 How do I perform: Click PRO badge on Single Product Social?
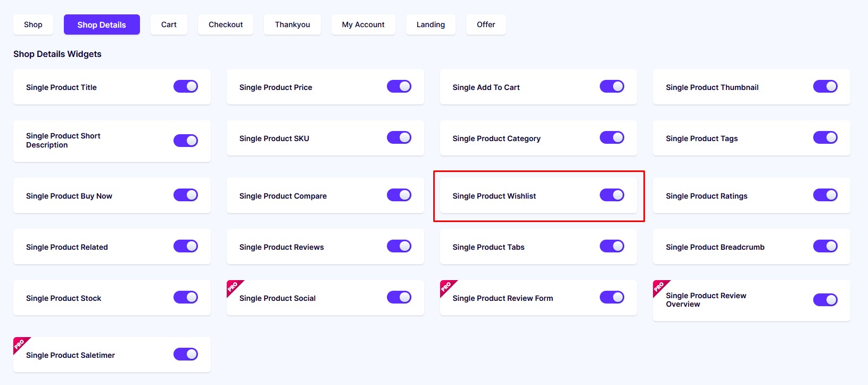tap(234, 287)
